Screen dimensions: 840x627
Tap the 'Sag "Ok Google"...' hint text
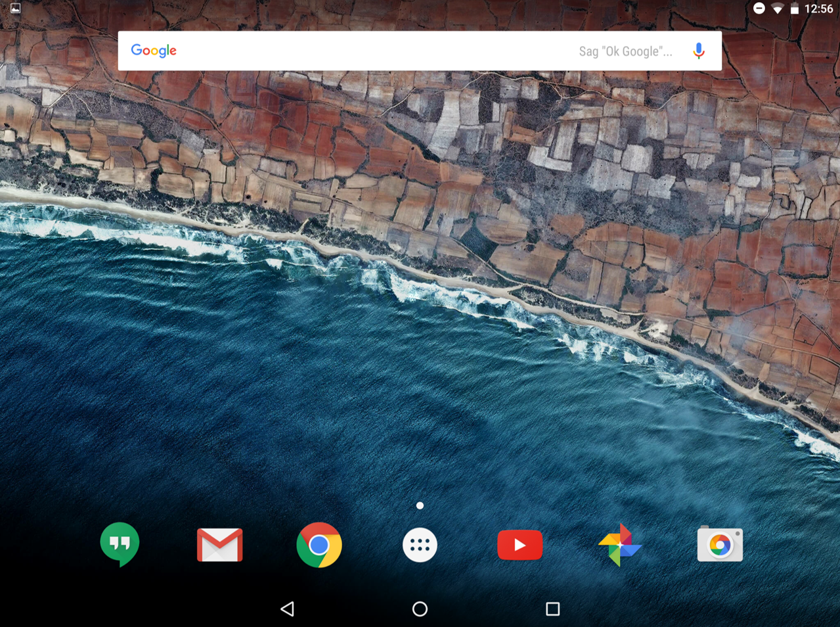(x=625, y=51)
